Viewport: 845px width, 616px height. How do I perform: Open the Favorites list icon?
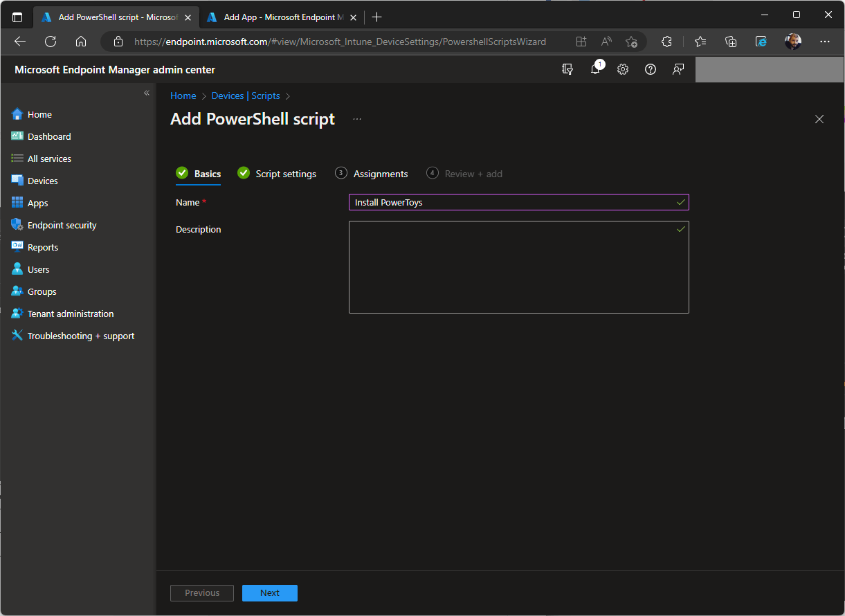(700, 42)
